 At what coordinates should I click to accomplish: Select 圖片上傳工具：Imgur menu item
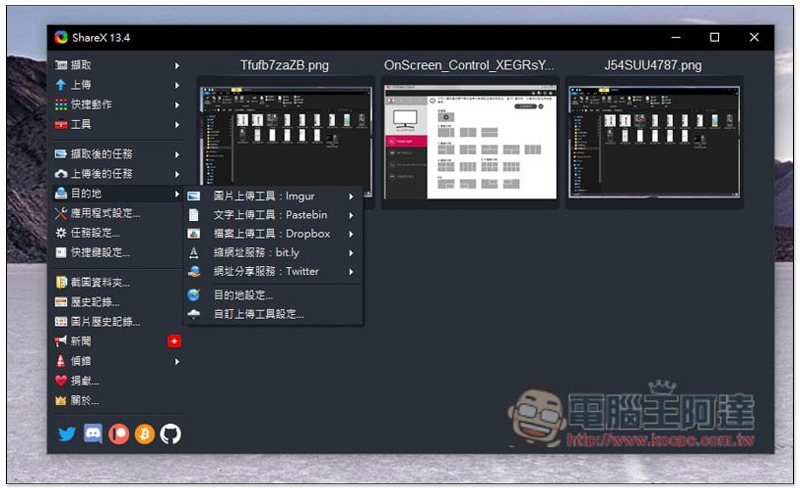click(273, 197)
